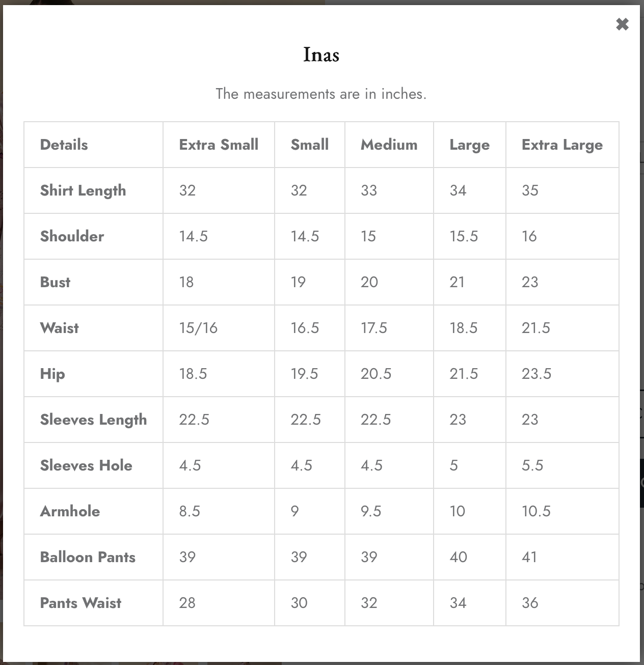The height and width of the screenshot is (665, 644).
Task: Select the Extra Large column header
Action: 562,145
